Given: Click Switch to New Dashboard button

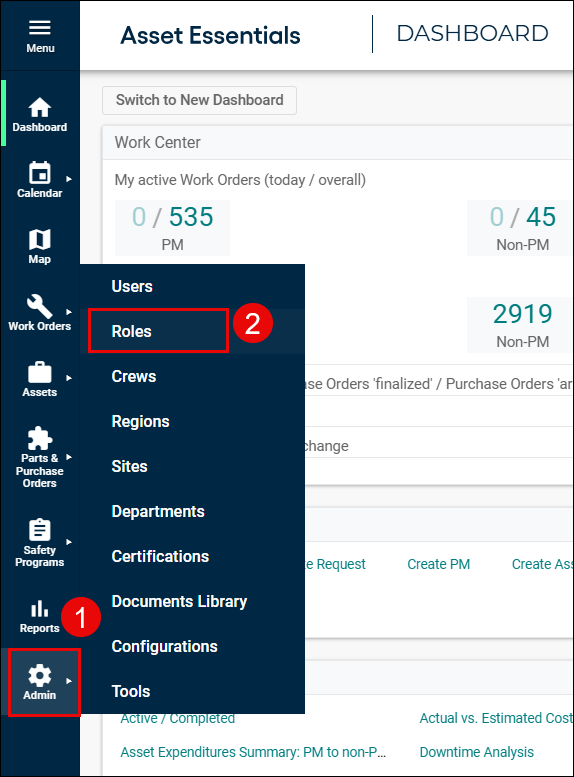Looking at the screenshot, I should click(199, 100).
